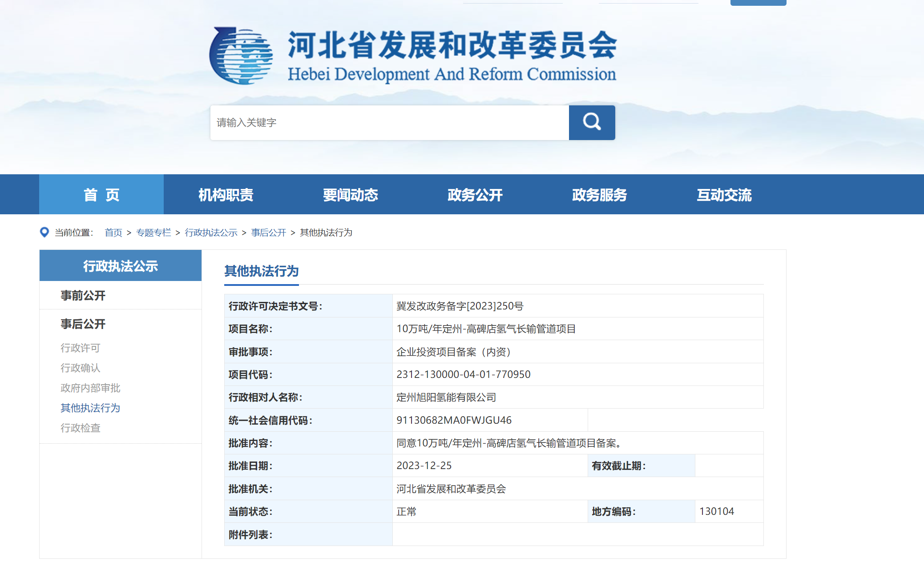The width and height of the screenshot is (924, 570).
Task: Open 行政许可 in sidebar
Action: (x=81, y=348)
